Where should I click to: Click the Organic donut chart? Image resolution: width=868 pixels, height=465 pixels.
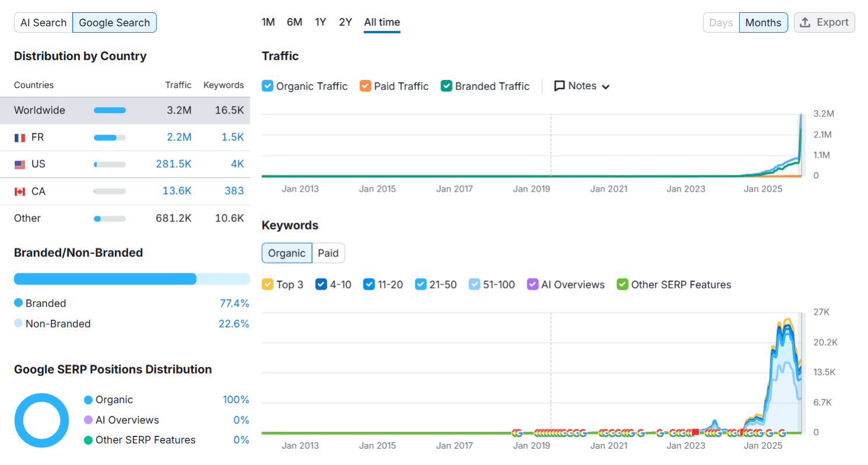[x=37, y=420]
